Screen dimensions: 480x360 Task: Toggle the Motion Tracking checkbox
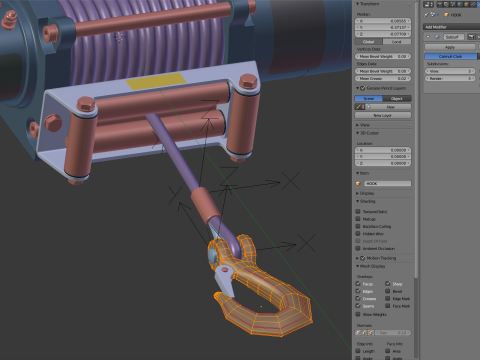(363, 258)
